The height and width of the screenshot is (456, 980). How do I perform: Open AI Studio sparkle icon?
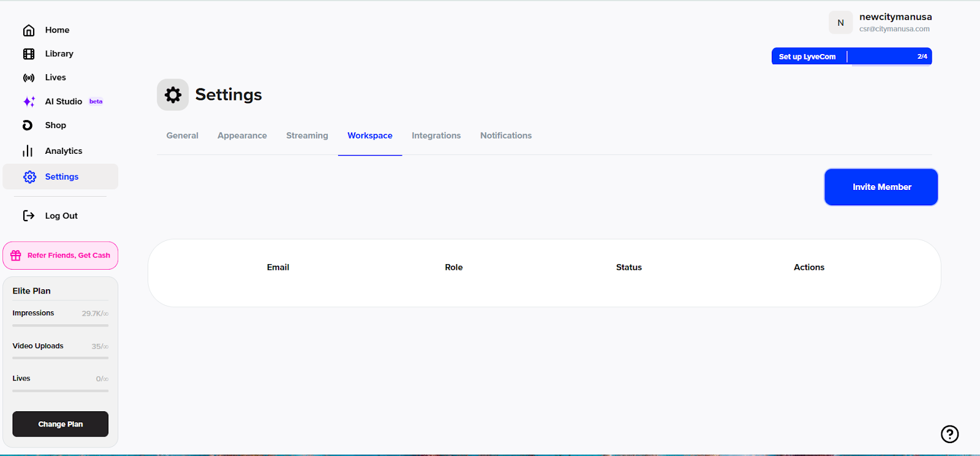point(29,102)
